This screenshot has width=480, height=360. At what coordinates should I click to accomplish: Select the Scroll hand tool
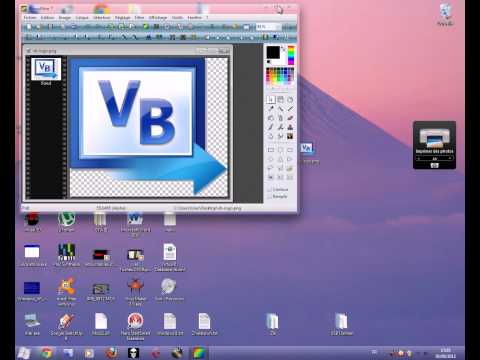coord(290,99)
